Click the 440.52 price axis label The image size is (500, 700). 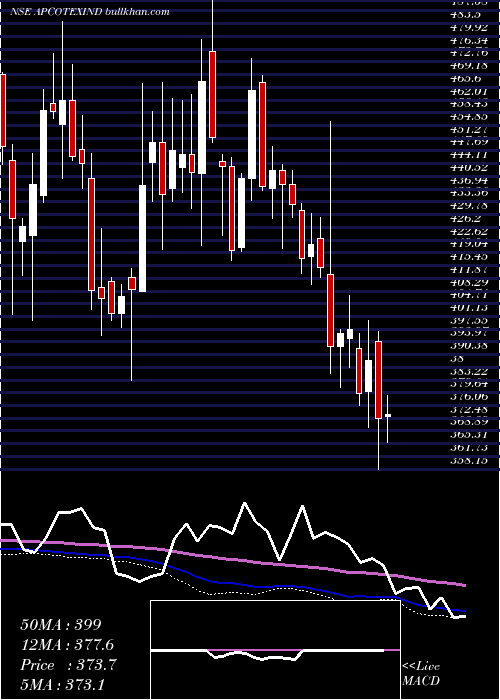point(468,168)
